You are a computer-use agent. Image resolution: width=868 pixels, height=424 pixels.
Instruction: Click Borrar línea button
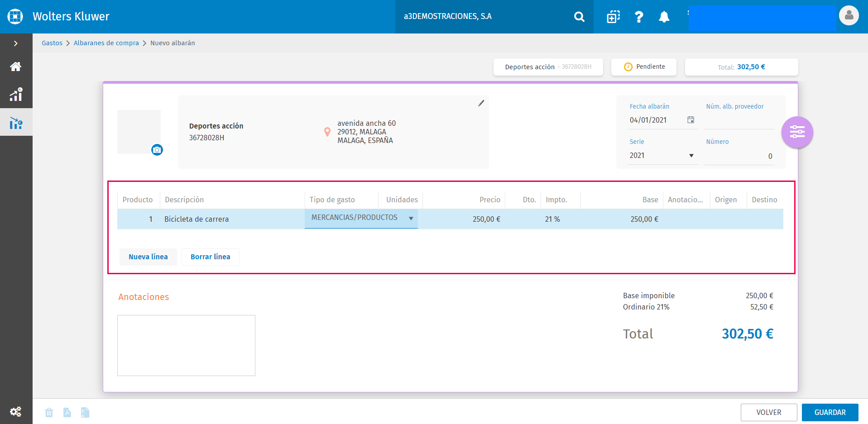point(211,257)
